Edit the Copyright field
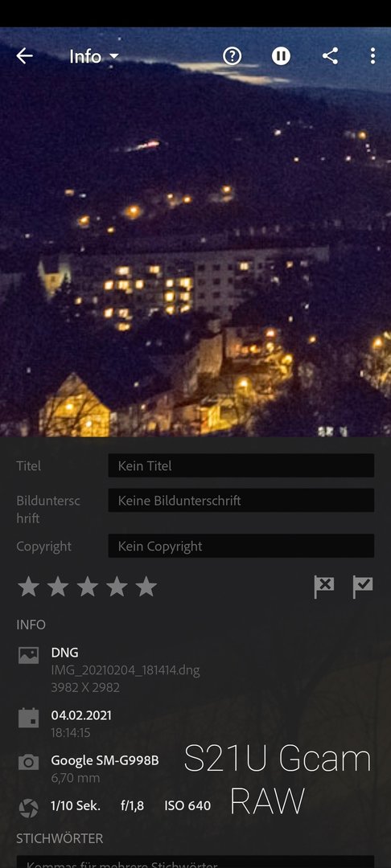This screenshot has width=391, height=868. tap(241, 546)
